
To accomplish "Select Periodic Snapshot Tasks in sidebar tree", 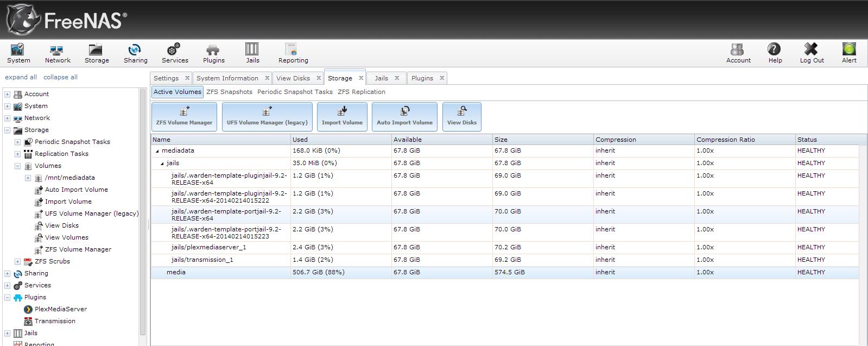I will click(x=72, y=142).
